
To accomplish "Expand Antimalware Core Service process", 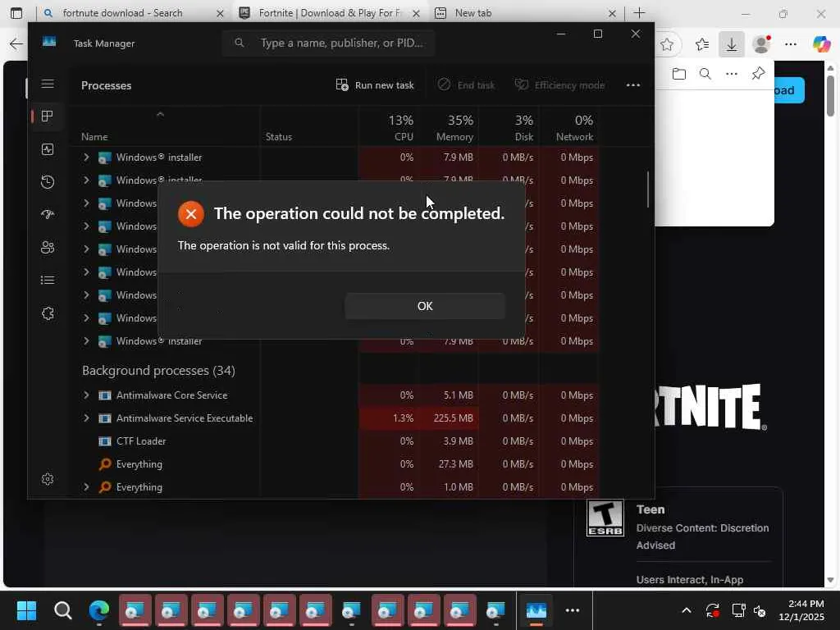I will pos(86,395).
